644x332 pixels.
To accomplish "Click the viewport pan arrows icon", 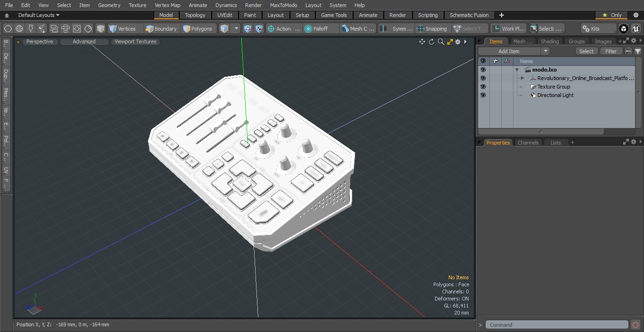I will (x=422, y=42).
